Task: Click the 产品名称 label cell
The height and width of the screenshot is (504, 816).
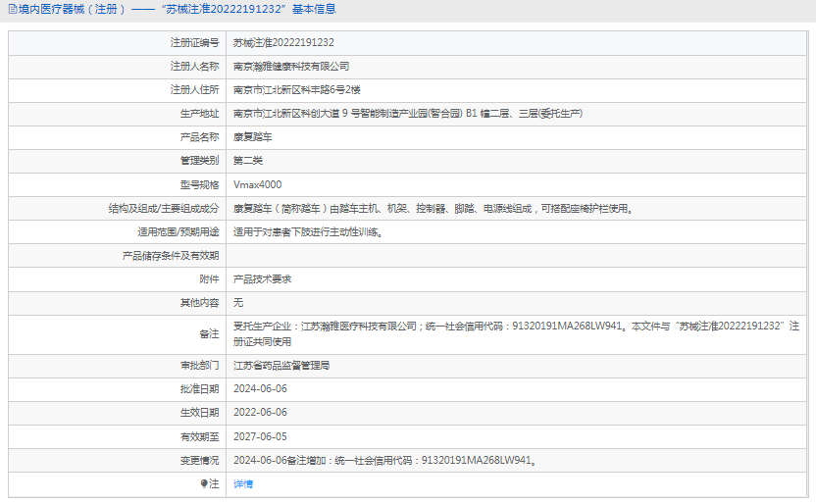Action: (117, 137)
